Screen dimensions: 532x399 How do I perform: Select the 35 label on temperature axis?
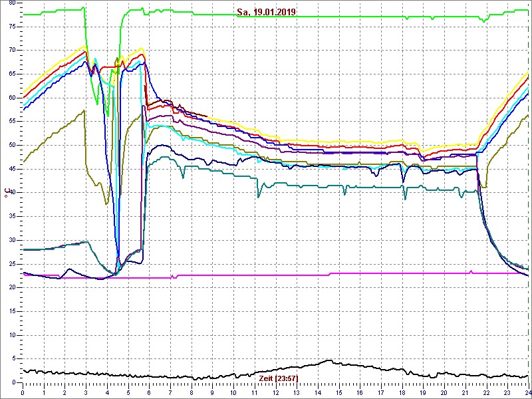(13, 217)
